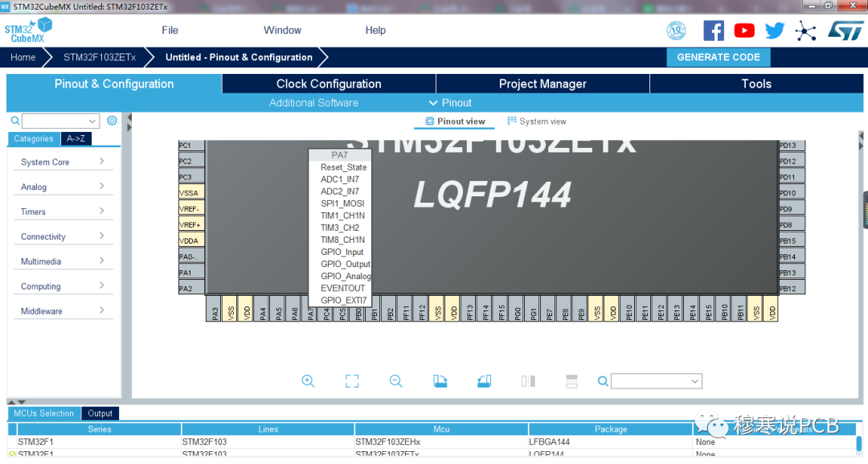Click the split vertical view icon
This screenshot has width=868, height=464.
(x=528, y=381)
